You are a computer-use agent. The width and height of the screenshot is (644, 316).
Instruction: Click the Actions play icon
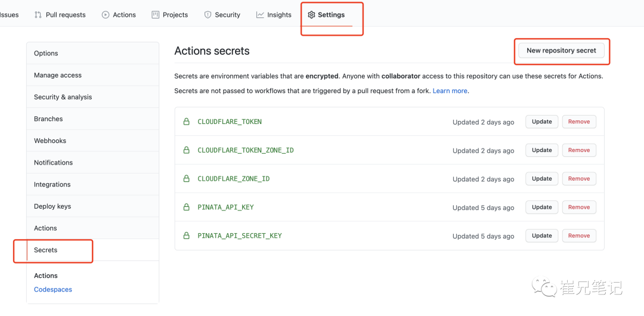pyautogui.click(x=106, y=15)
